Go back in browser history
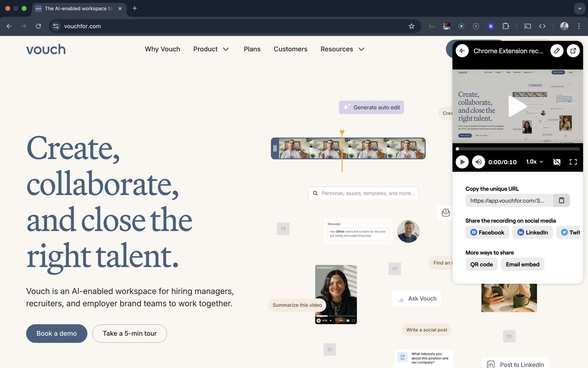The height and width of the screenshot is (368, 588). coord(9,26)
